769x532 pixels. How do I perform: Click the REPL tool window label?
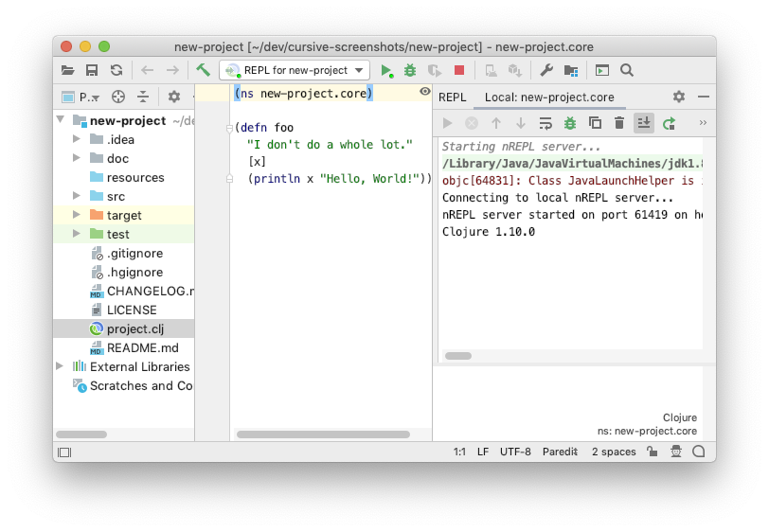[452, 98]
